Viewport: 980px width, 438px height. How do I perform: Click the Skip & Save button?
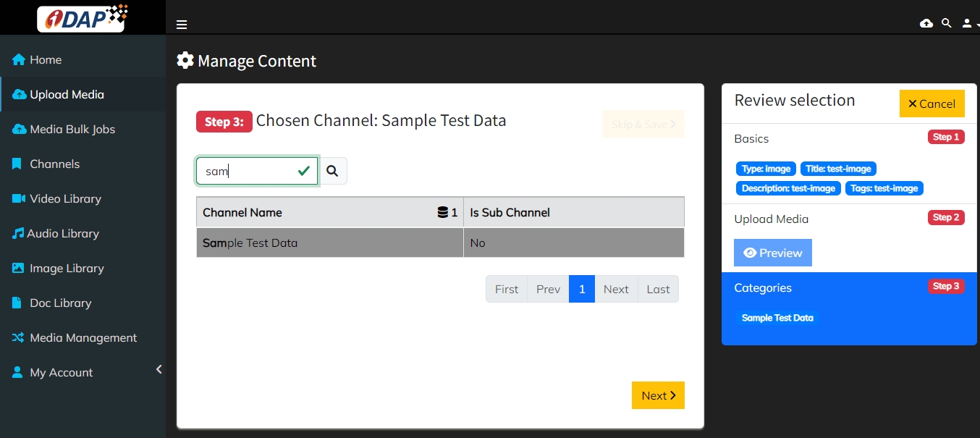click(643, 124)
